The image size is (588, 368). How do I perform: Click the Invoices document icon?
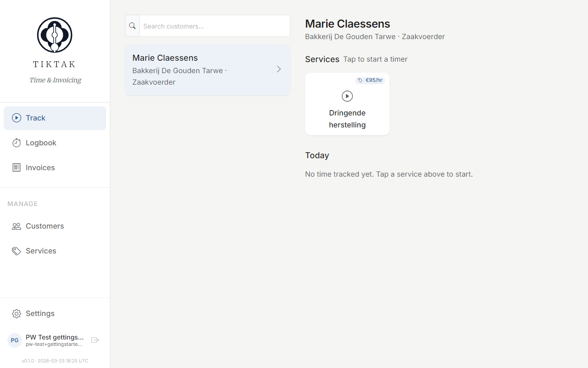click(17, 167)
